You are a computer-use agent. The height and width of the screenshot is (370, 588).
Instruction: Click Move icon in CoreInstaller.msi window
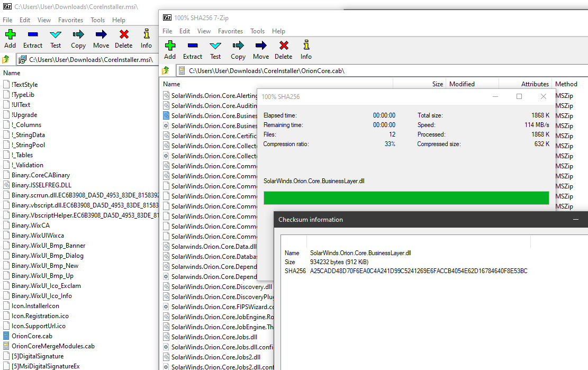(101, 34)
